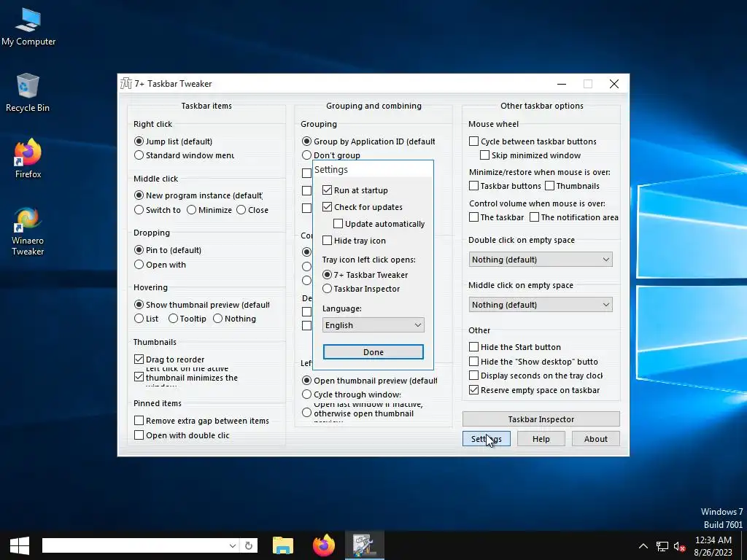Click the Show desktop strip at taskbar edge

(x=745, y=546)
